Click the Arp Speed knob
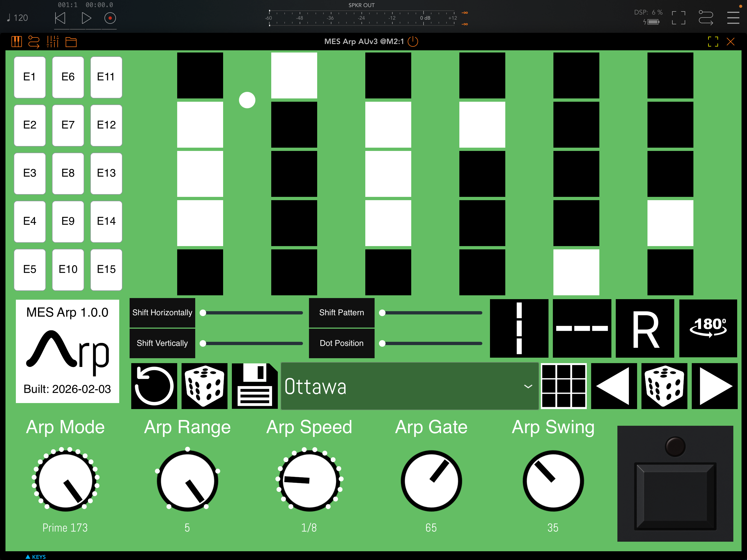This screenshot has height=560, width=747. coord(309,481)
